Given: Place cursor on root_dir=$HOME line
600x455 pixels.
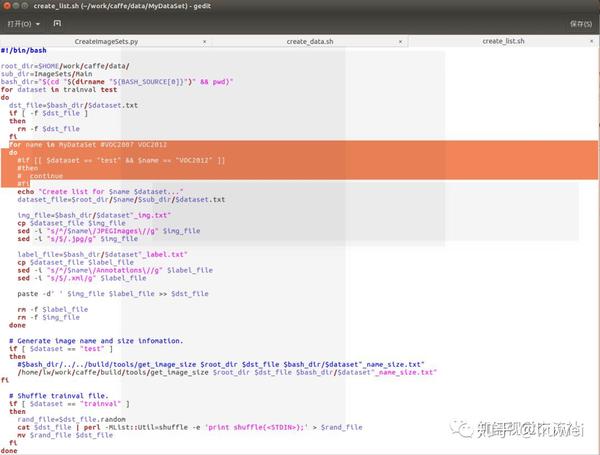Looking at the screenshot, I should coord(65,66).
